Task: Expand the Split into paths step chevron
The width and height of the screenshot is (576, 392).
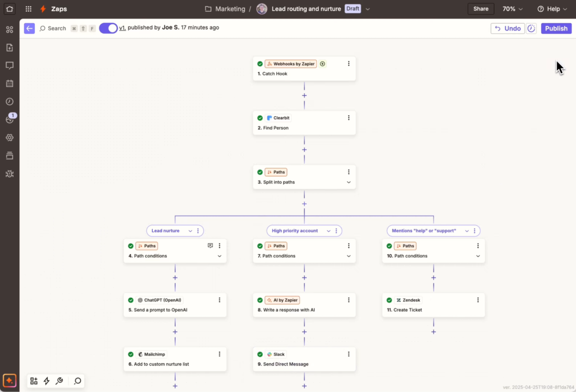Action: (x=349, y=183)
